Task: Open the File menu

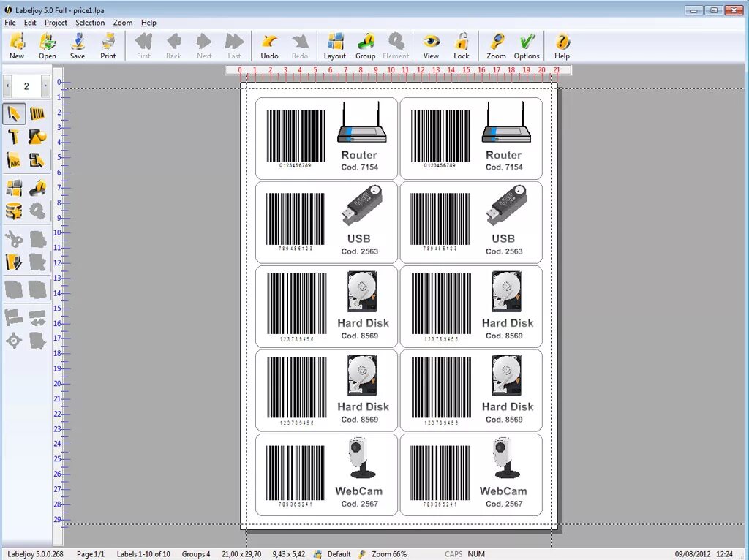Action: (10, 23)
